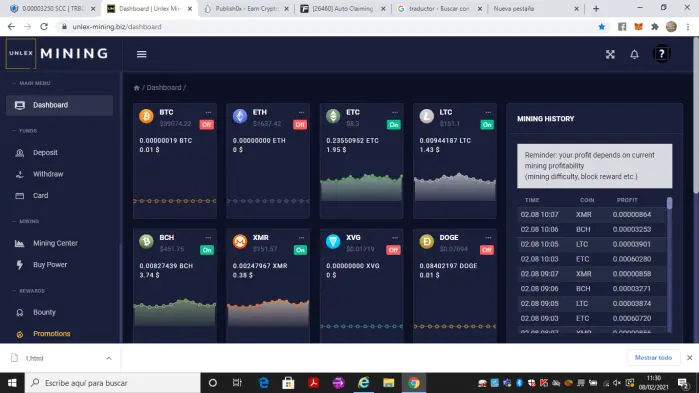This screenshot has height=393, width=699.
Task: Open LTC card options menu
Action: click(489, 112)
